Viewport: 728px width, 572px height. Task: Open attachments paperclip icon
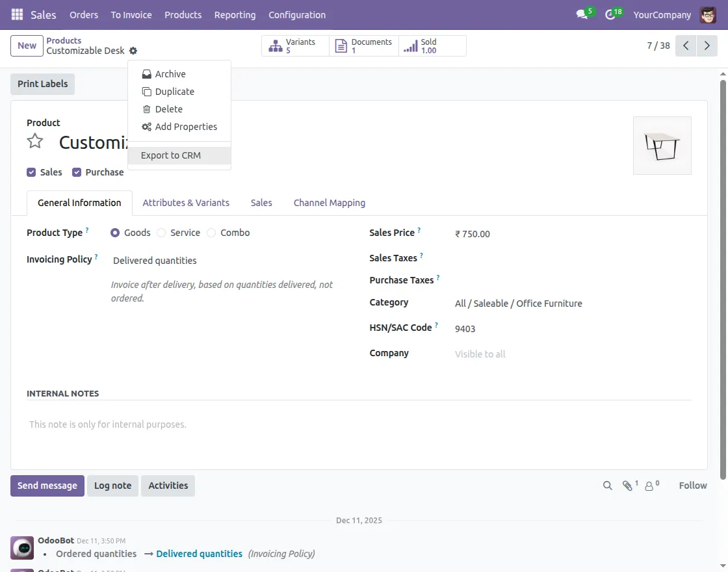(627, 486)
